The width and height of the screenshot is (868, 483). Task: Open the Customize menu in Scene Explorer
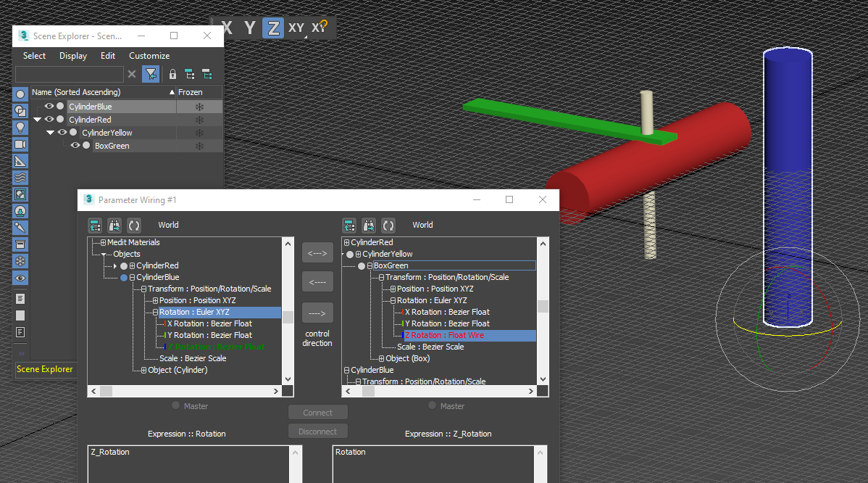(149, 55)
